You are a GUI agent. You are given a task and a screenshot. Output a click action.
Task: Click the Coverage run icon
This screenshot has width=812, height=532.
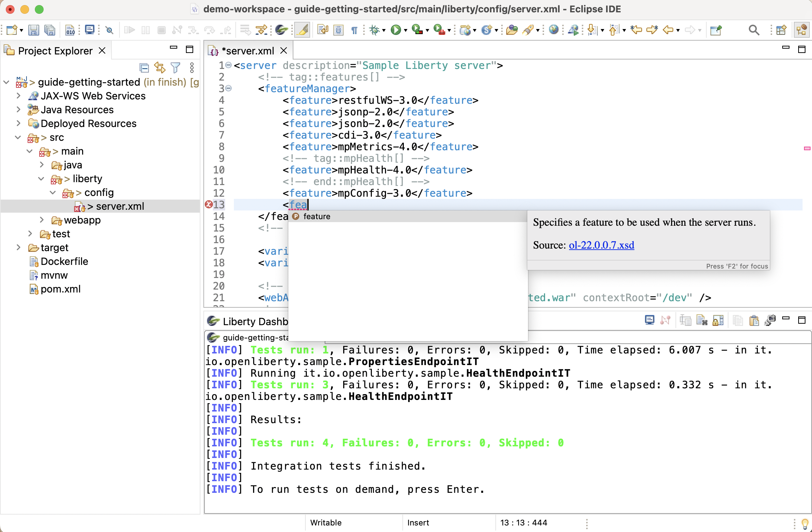417,30
